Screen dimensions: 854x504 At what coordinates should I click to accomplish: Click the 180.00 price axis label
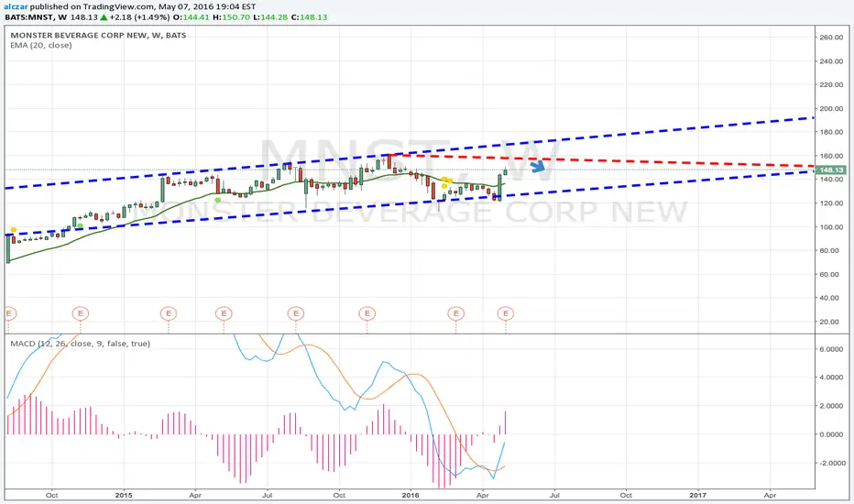(832, 132)
